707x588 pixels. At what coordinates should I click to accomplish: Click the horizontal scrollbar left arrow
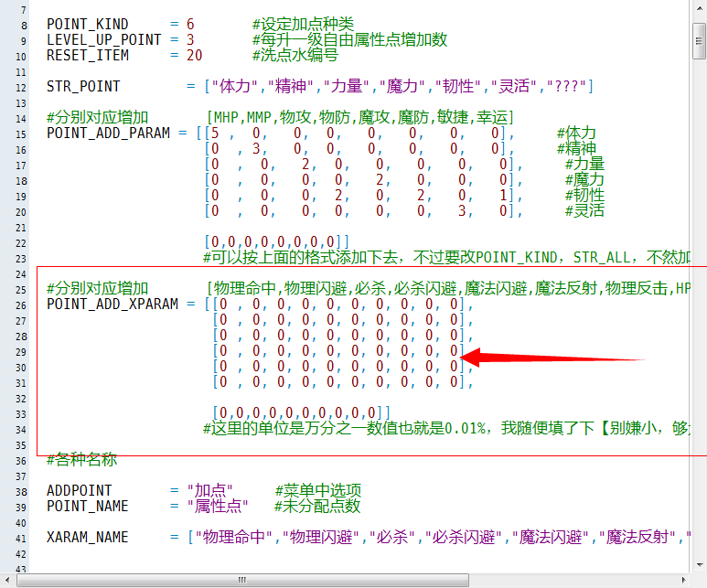[7, 580]
